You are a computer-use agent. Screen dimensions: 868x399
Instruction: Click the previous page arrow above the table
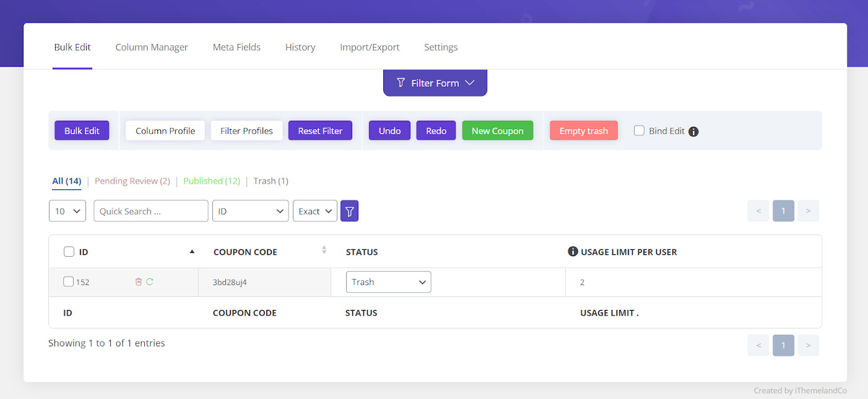click(x=758, y=211)
